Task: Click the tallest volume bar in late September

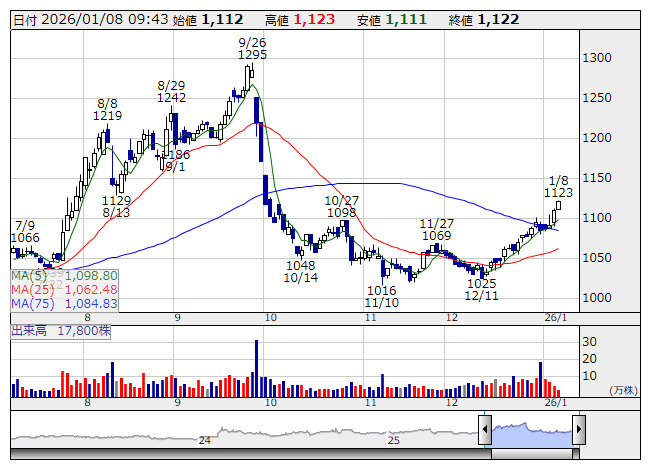Action: tap(257, 368)
